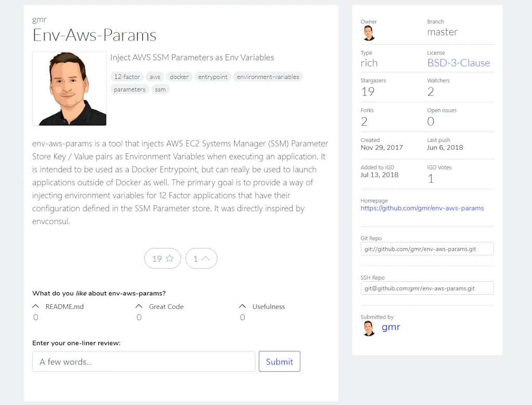Screen dimensions: 532x405
Task: Select the entrypoint topic tag
Action: (213, 77)
